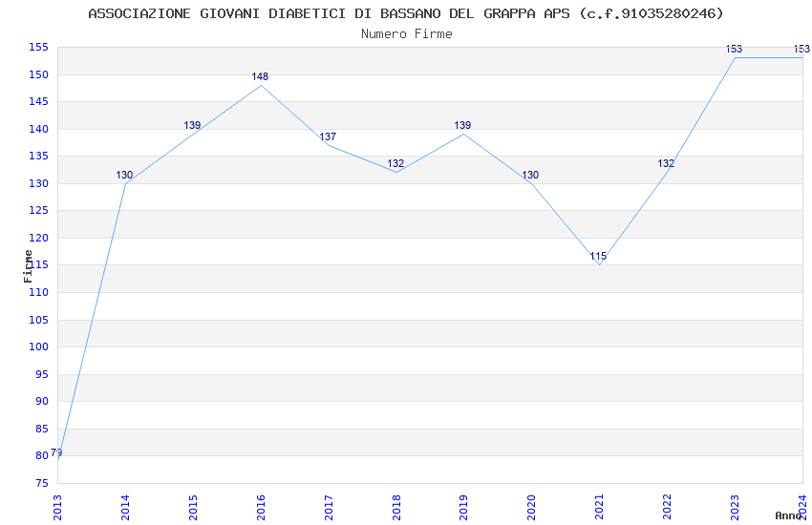The image size is (812, 525).
Task: Click the 2020 data point labeled 130
Action: tap(530, 175)
